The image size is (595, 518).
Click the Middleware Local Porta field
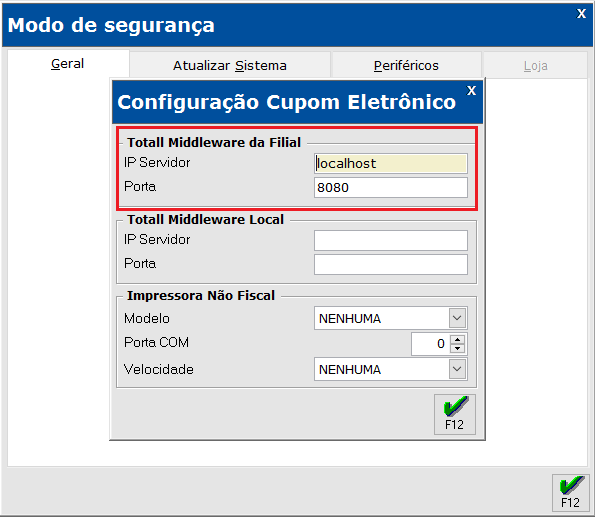click(391, 265)
